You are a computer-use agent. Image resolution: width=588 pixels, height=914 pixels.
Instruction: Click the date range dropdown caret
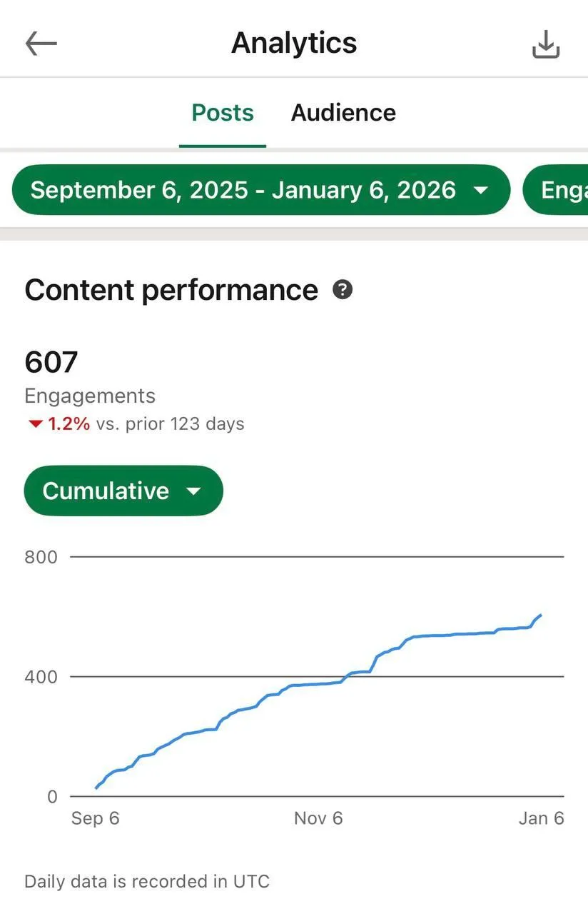481,191
